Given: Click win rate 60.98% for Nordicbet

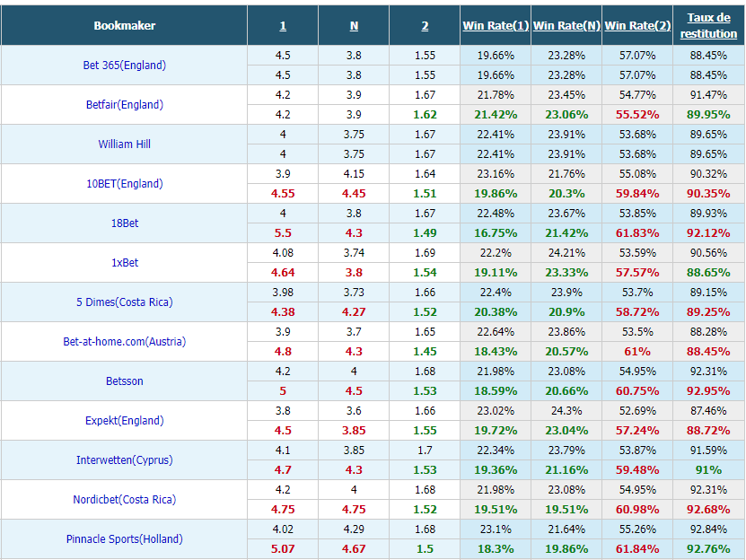Looking at the screenshot, I should pyautogui.click(x=637, y=510).
